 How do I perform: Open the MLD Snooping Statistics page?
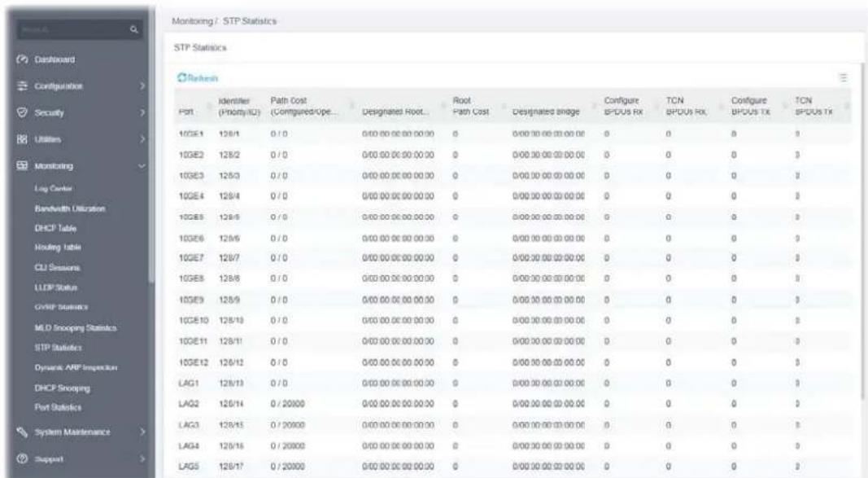click(x=76, y=328)
